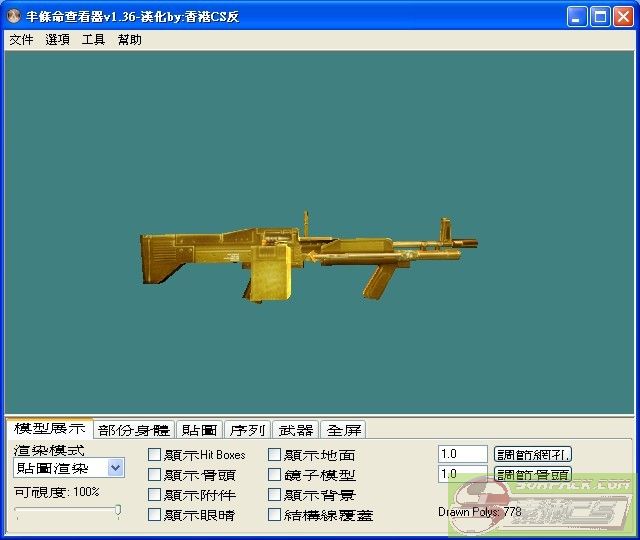Click the app icon in title bar
The height and width of the screenshot is (540, 640).
(16, 16)
